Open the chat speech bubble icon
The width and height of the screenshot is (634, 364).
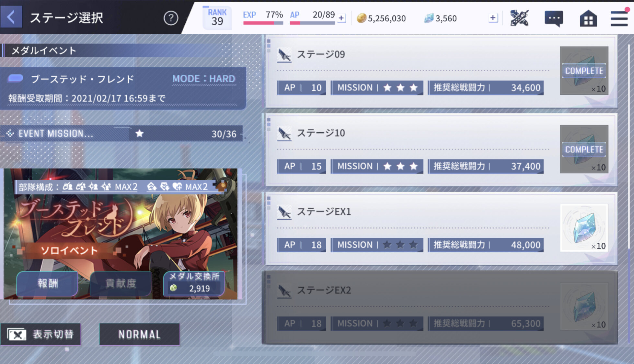(x=554, y=18)
